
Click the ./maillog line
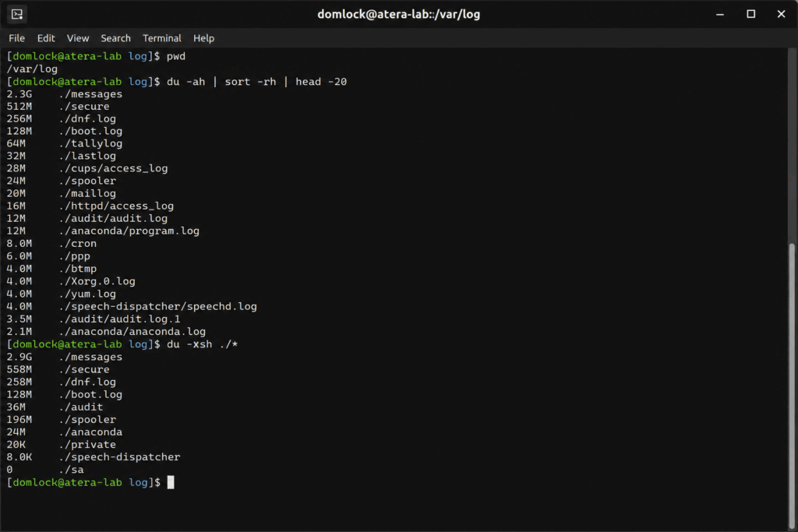click(x=61, y=194)
